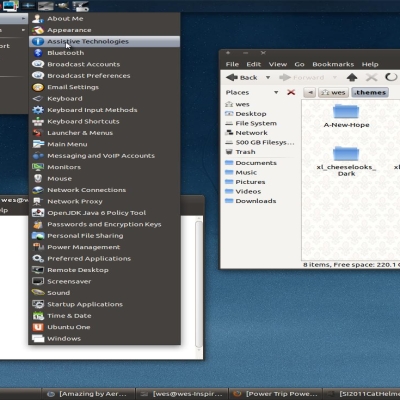The image size is (400, 400).
Task: Click the Keyboard Shortcuts icon
Action: [38, 121]
